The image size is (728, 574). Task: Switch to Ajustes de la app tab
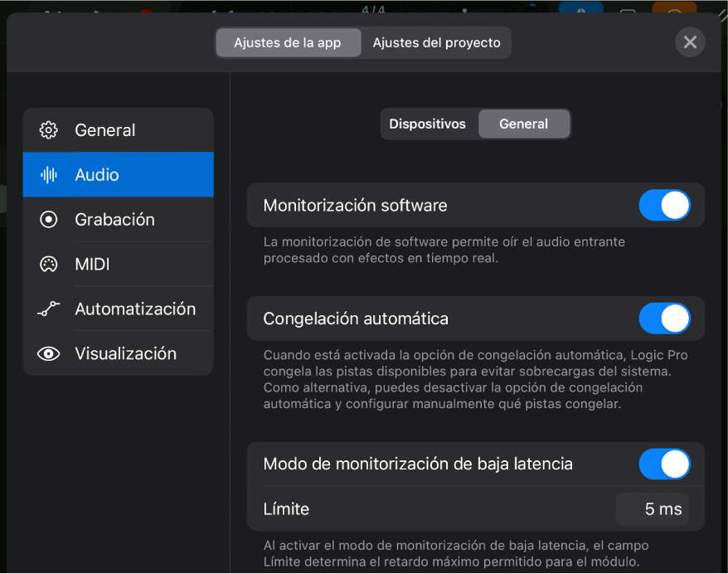click(x=288, y=43)
